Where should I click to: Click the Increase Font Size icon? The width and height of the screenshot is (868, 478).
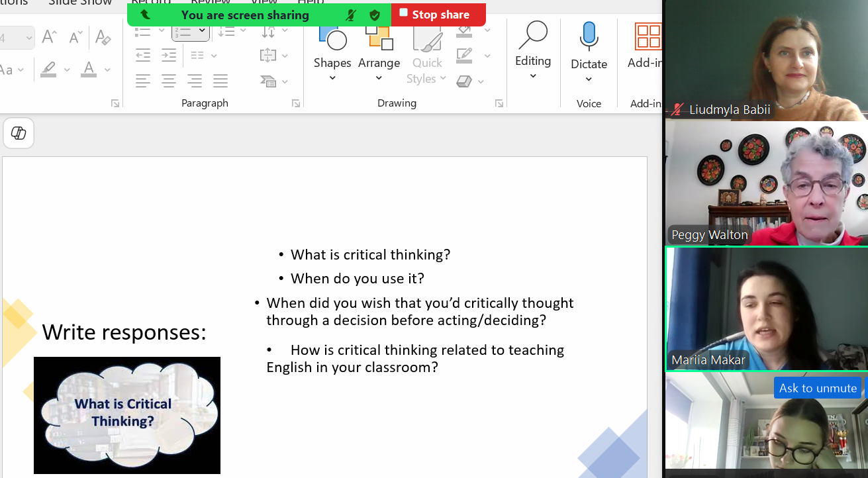[x=50, y=37]
